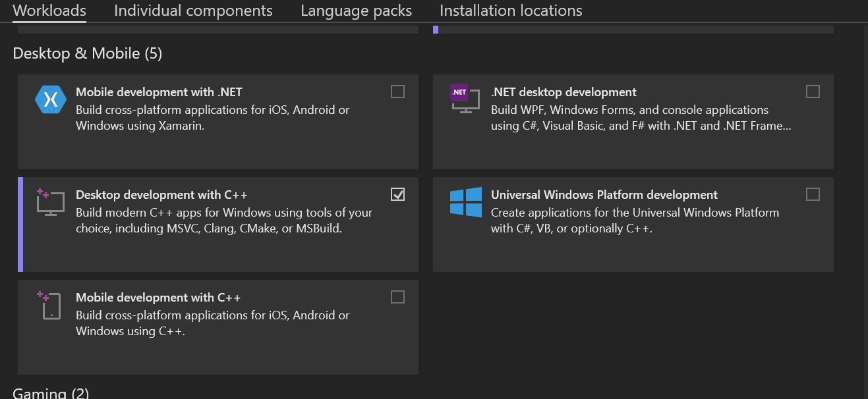Switch to the Workloads tab

(x=49, y=11)
